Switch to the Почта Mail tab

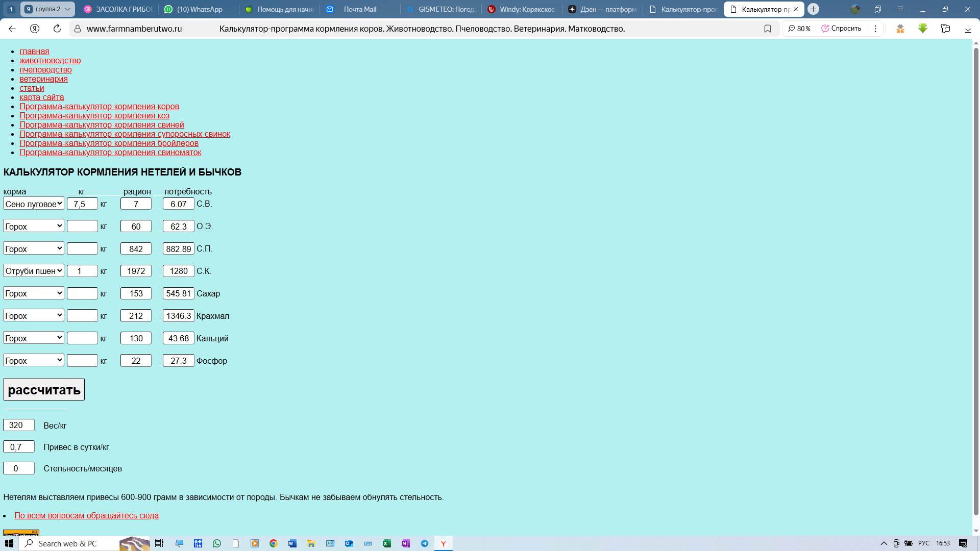[x=359, y=9]
